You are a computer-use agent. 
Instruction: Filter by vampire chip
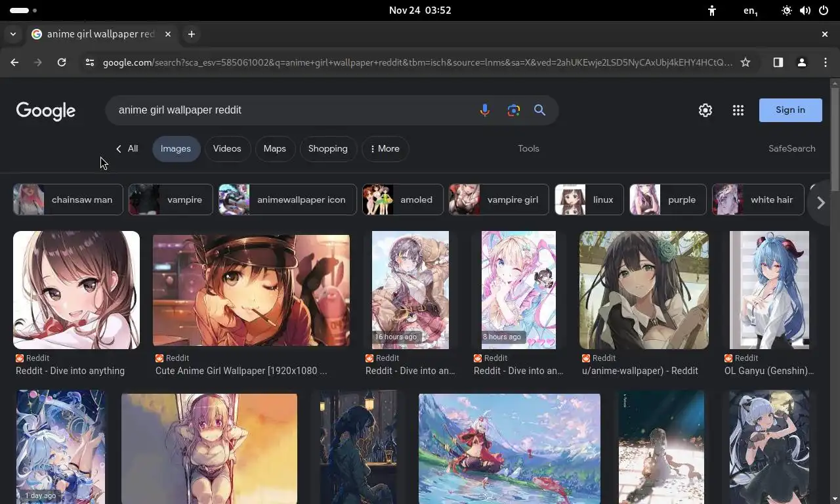pyautogui.click(x=171, y=199)
